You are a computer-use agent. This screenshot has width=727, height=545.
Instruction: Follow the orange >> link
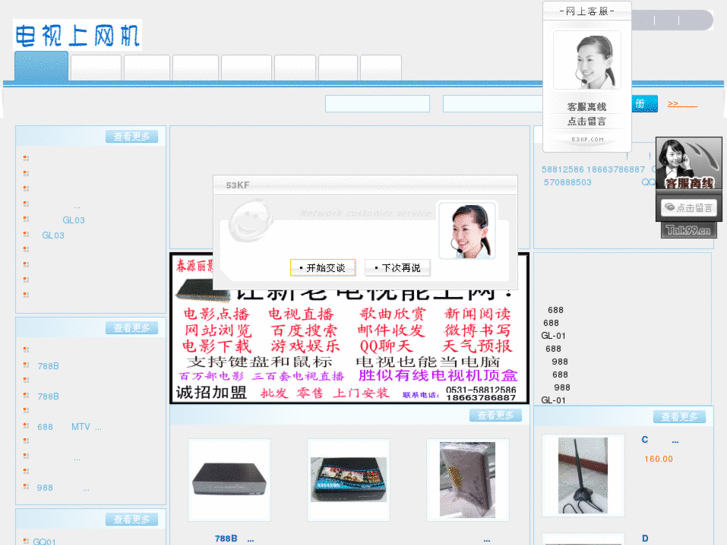click(682, 104)
